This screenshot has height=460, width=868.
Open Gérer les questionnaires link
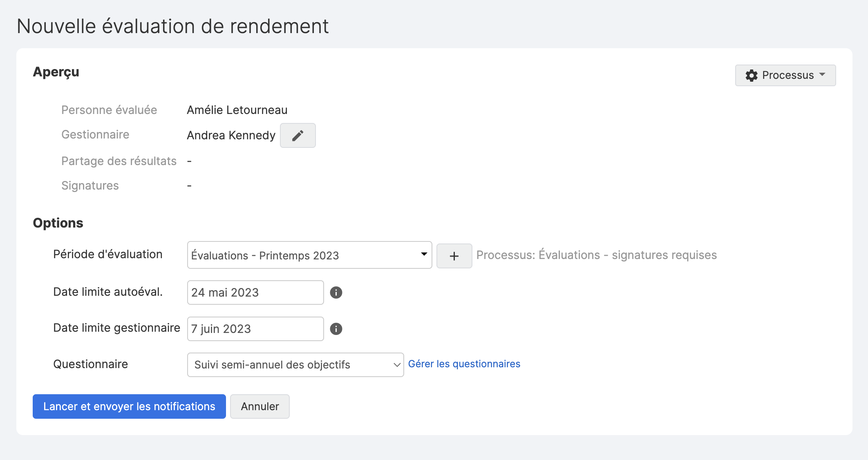[464, 364]
